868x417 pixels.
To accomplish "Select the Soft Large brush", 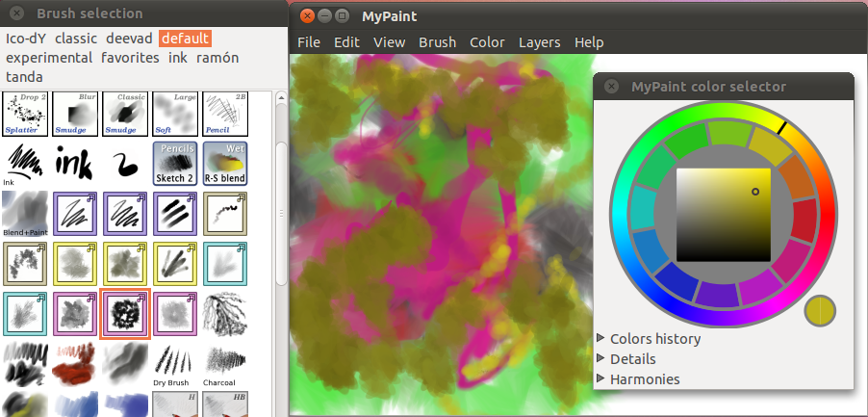I will click(x=175, y=114).
